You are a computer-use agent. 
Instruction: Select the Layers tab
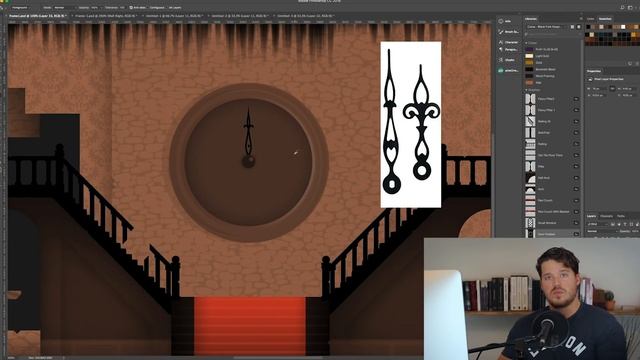591,216
